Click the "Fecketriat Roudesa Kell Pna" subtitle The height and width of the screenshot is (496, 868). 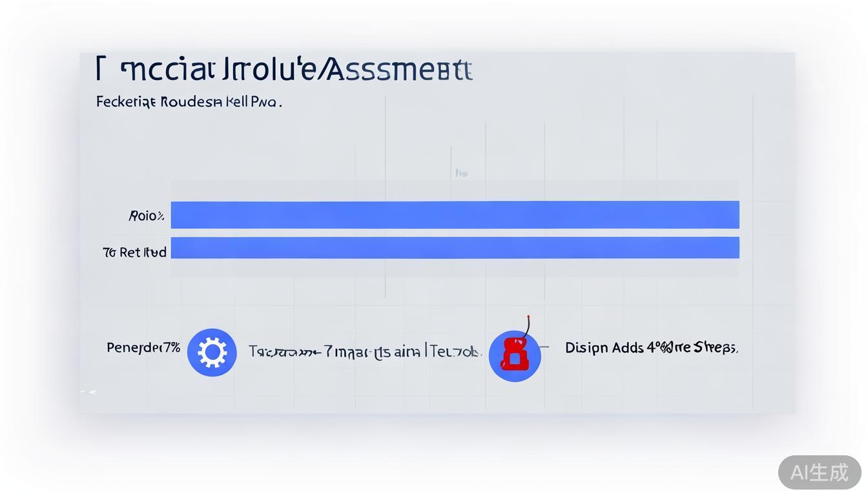pyautogui.click(x=189, y=102)
